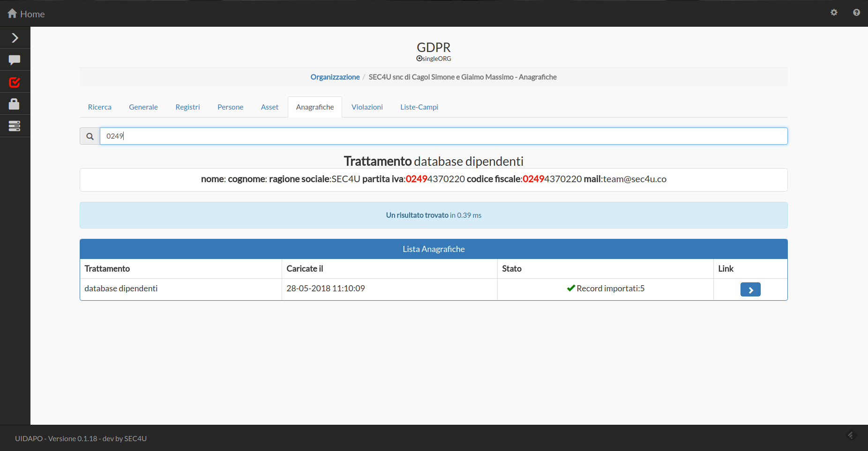Click the 'Caricate il' column header

coord(389,269)
